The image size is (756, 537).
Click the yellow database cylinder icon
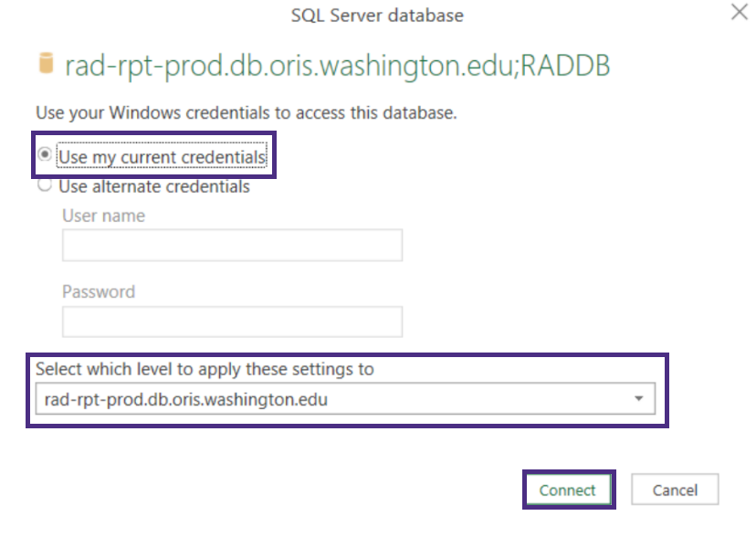(47, 63)
